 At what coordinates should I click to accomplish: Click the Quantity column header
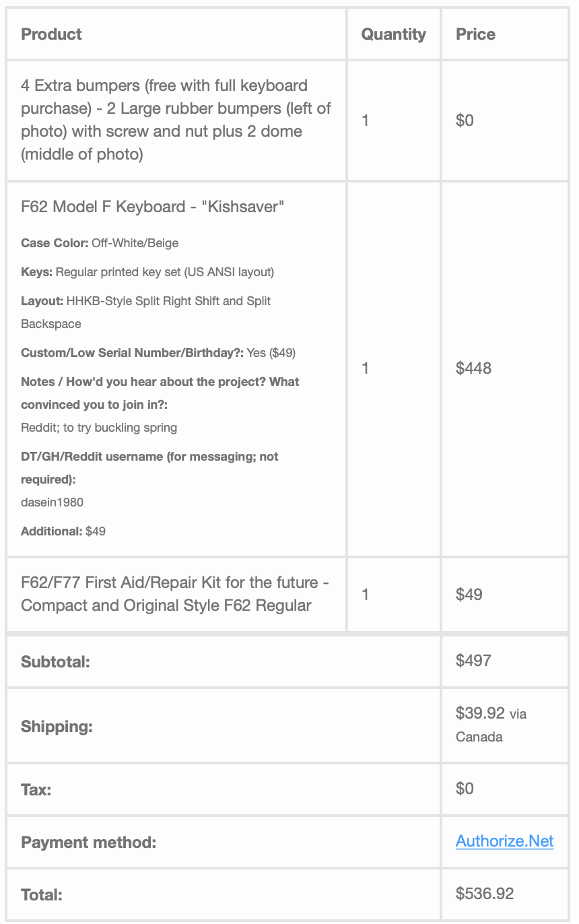pyautogui.click(x=393, y=34)
